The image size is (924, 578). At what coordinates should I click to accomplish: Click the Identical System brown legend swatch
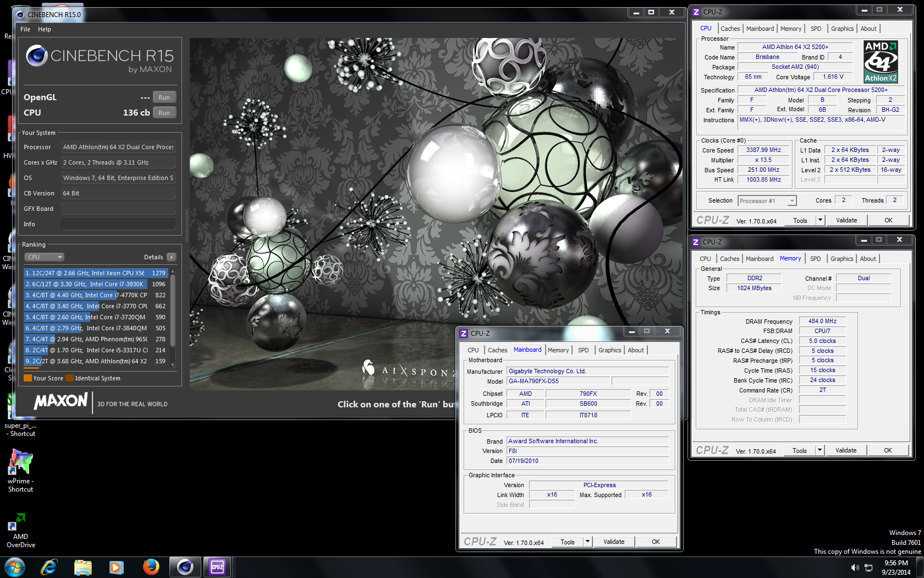pos(69,378)
